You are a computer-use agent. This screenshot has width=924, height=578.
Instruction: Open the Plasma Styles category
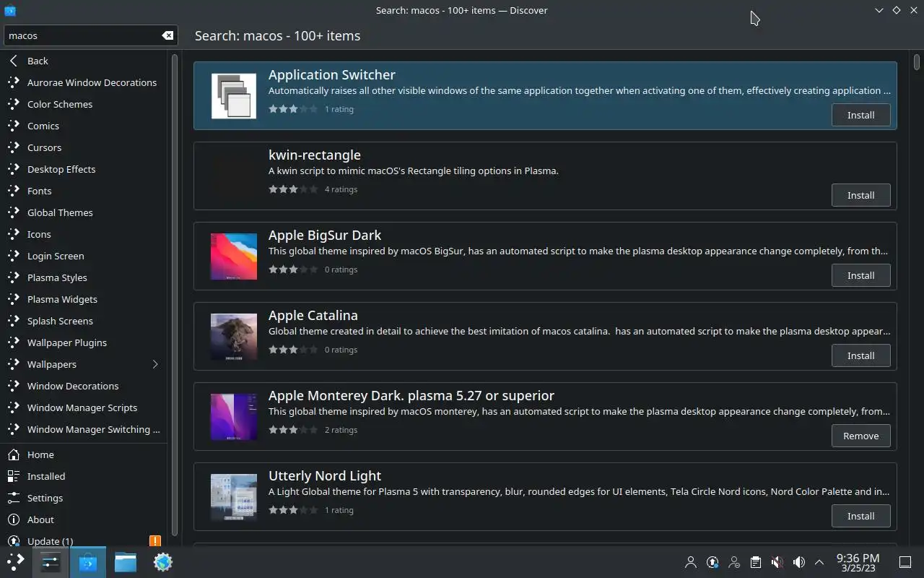[x=84, y=277]
